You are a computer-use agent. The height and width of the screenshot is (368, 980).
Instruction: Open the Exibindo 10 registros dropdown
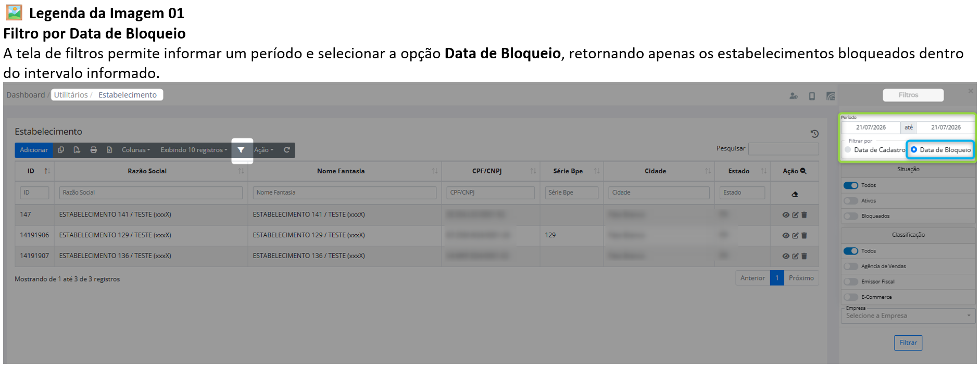tap(194, 150)
